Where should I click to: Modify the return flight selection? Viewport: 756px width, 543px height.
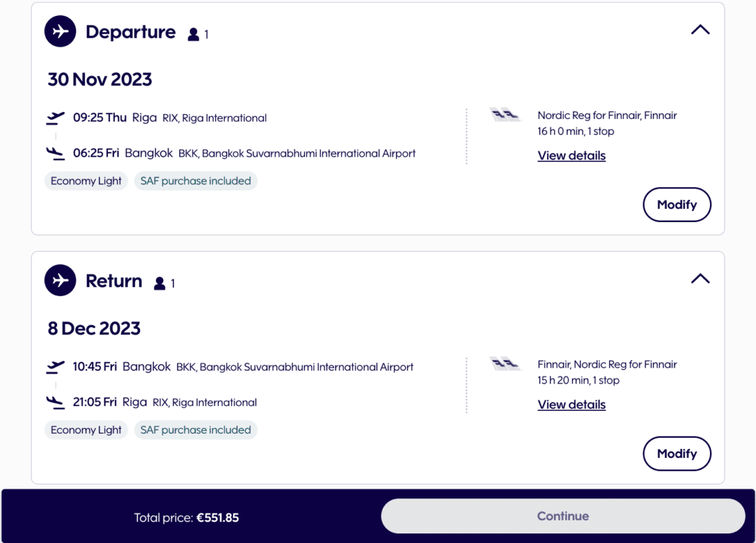click(676, 454)
